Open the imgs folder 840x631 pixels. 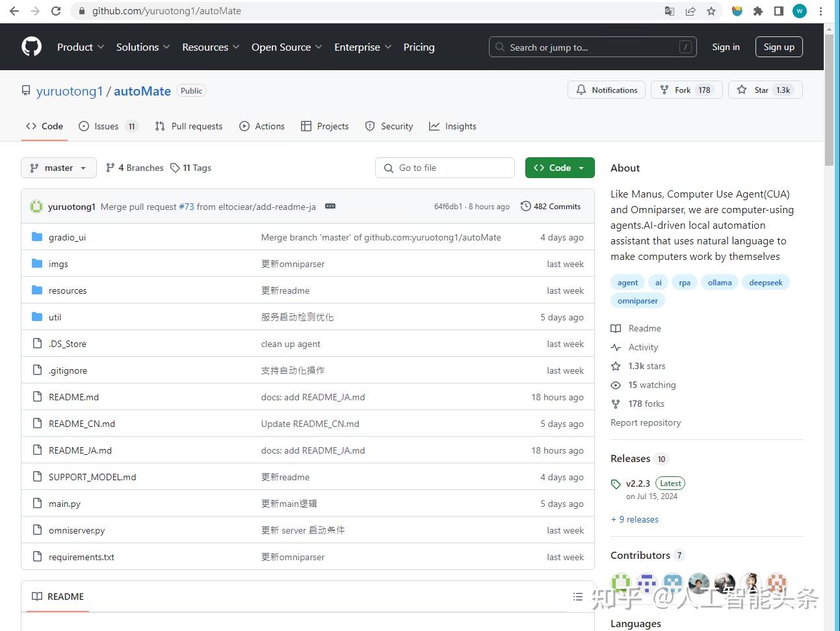click(59, 264)
